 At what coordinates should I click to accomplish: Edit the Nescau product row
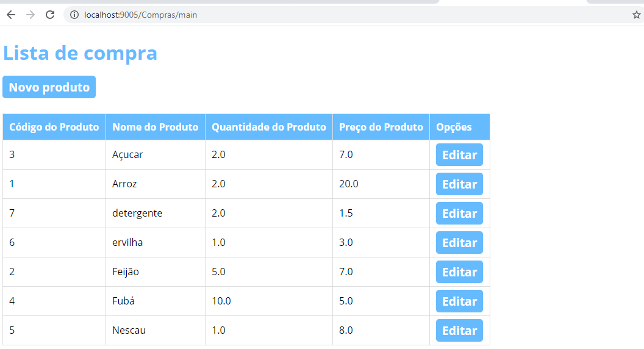click(x=459, y=331)
